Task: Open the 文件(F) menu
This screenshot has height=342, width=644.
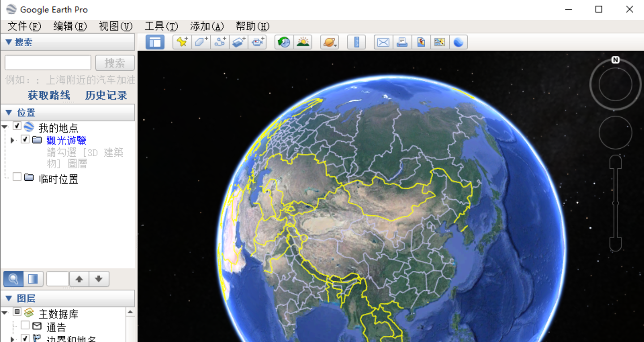Action: (25, 26)
